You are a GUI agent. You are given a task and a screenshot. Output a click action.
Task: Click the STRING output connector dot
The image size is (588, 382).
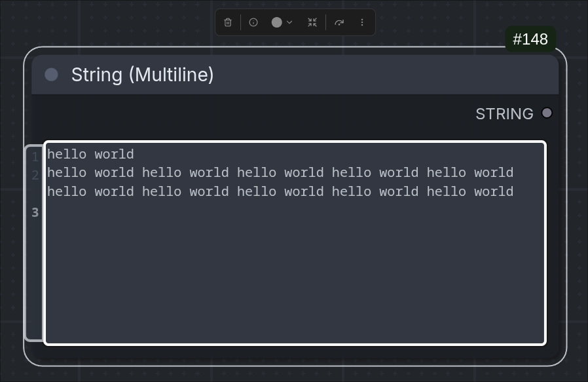click(547, 113)
